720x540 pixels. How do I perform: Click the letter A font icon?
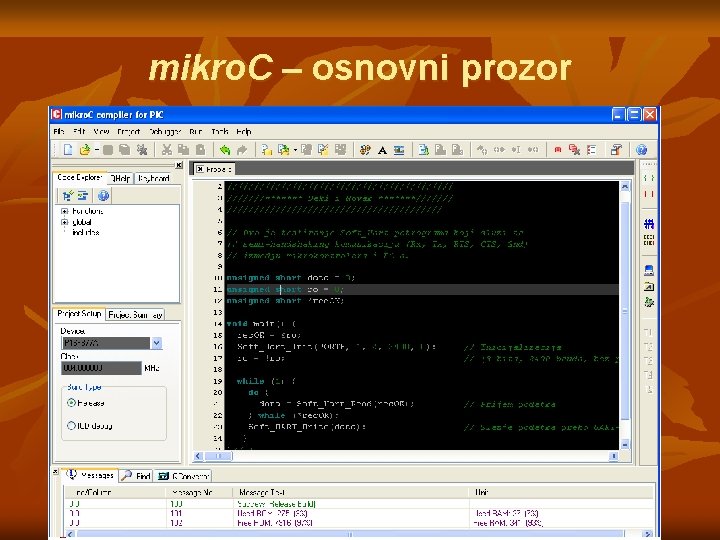(382, 150)
